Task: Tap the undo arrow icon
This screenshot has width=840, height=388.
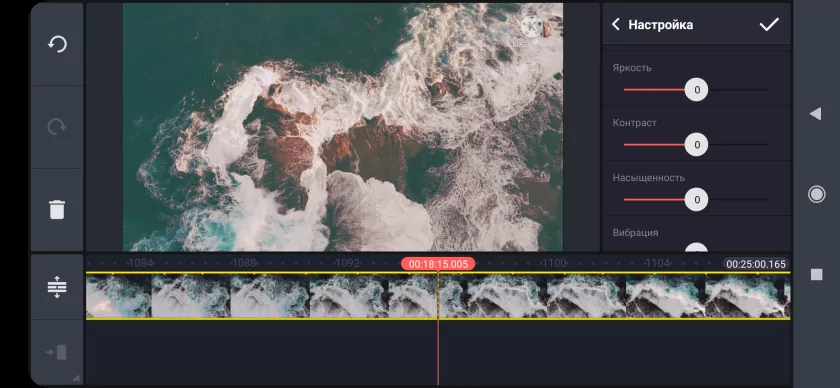Action: (x=57, y=44)
